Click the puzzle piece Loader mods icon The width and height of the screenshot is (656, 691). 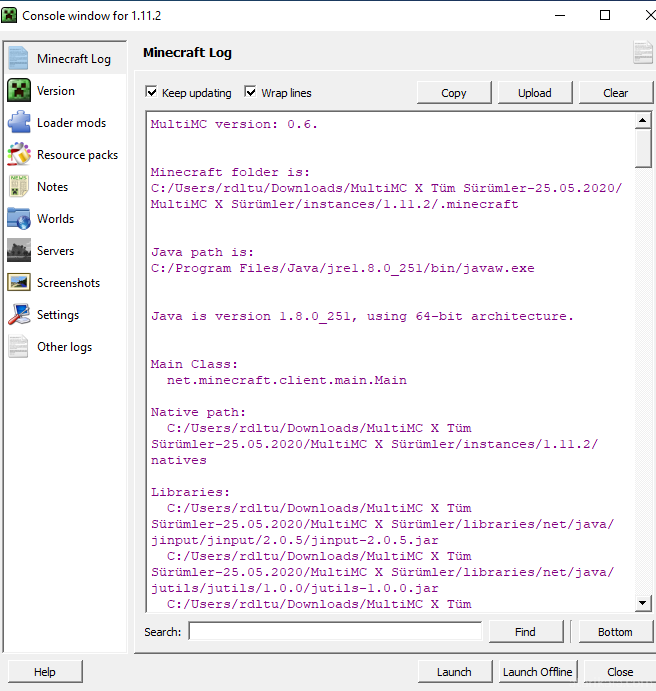[x=19, y=123]
